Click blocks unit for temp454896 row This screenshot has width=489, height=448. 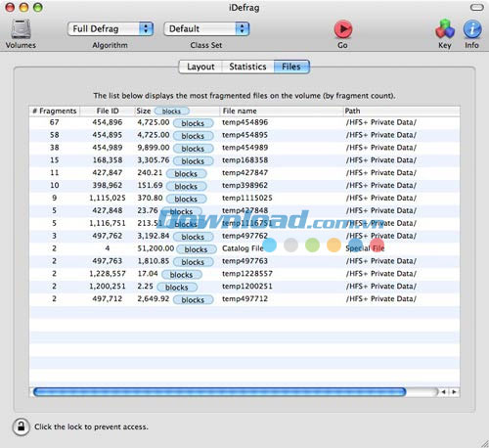pos(193,123)
